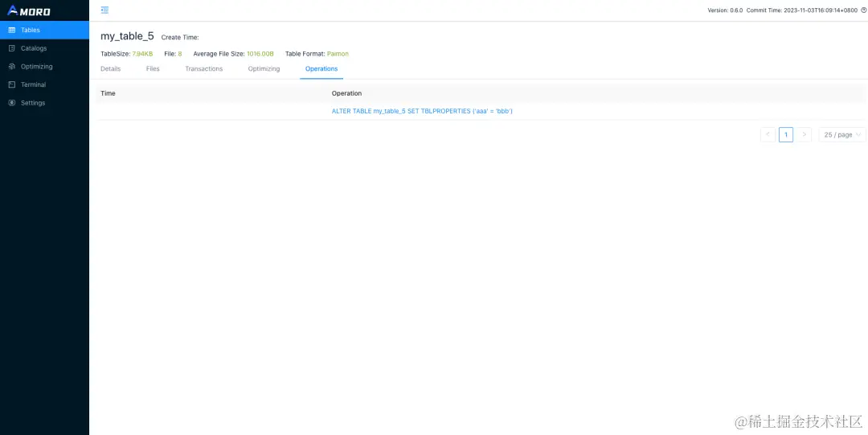This screenshot has height=435, width=868.
Task: Click the Operation column header
Action: [x=346, y=93]
